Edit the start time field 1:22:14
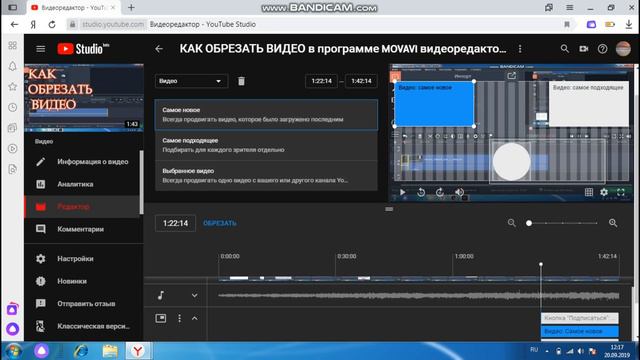Screen dimensions: 640x360 [x=322, y=81]
